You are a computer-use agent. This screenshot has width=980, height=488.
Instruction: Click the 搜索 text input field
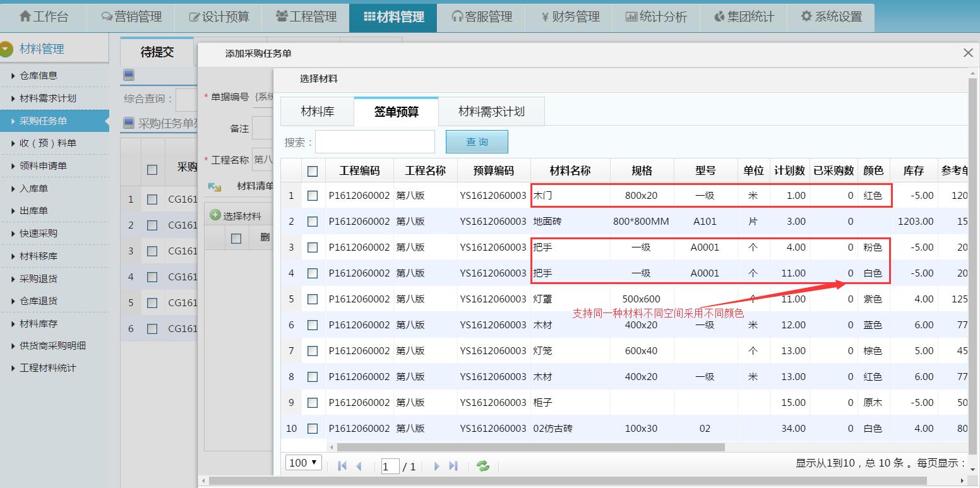375,142
